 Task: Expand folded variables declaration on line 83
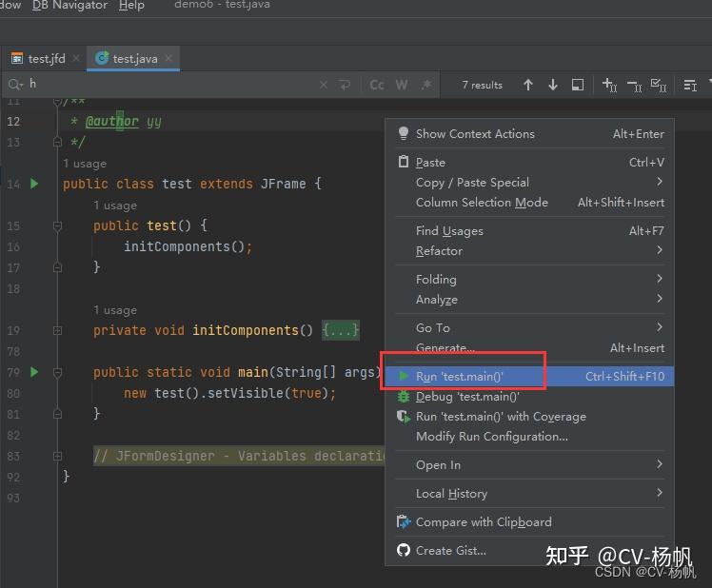[x=57, y=456]
